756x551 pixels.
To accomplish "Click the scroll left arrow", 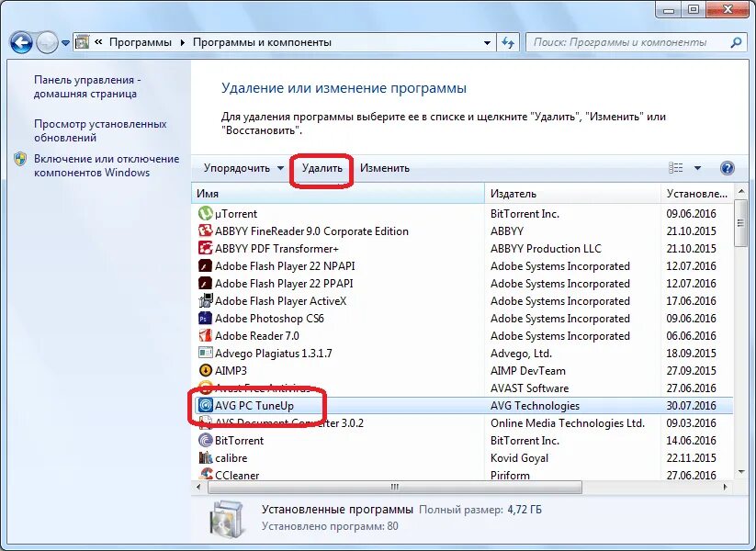I will click(198, 487).
